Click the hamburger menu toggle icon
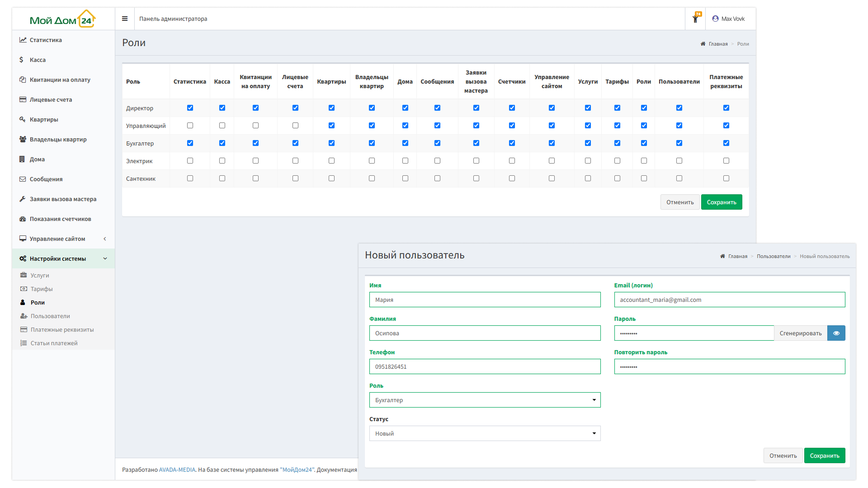 125,19
